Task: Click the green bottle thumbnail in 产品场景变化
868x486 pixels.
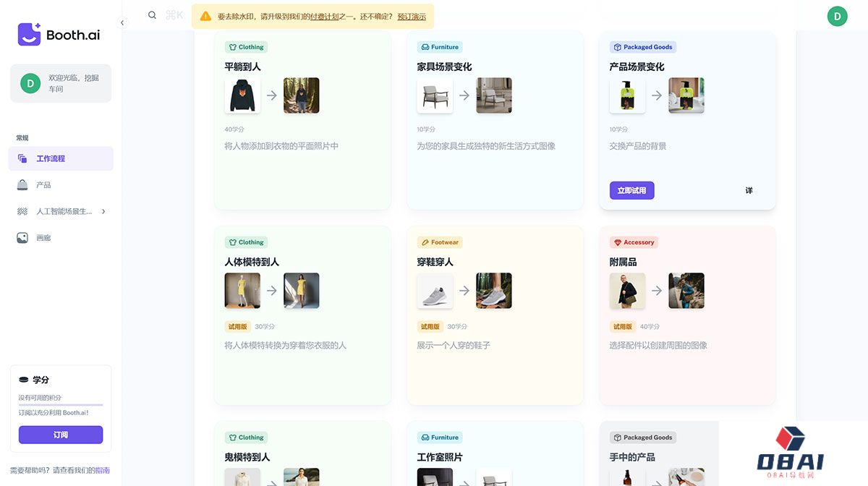Action: coord(627,95)
